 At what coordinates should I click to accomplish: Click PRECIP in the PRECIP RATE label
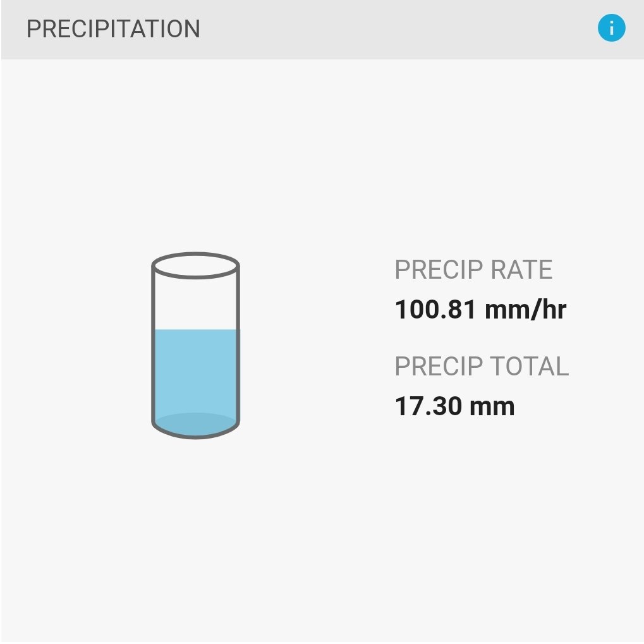coord(439,269)
